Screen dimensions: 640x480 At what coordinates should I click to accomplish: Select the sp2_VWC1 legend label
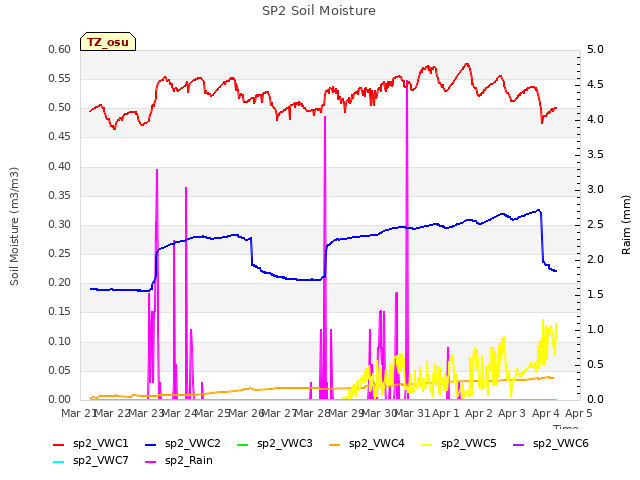pos(101,444)
